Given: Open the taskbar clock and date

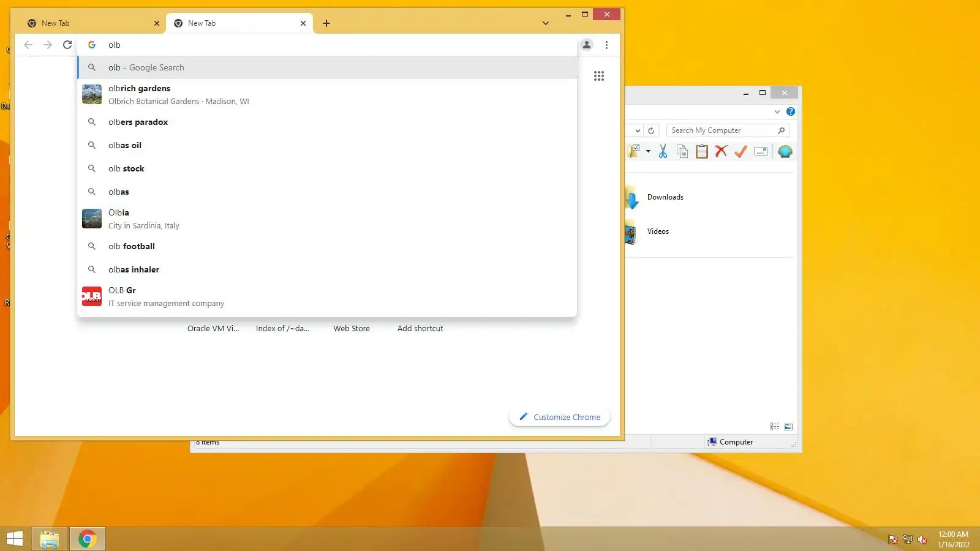Looking at the screenshot, I should pos(954,539).
